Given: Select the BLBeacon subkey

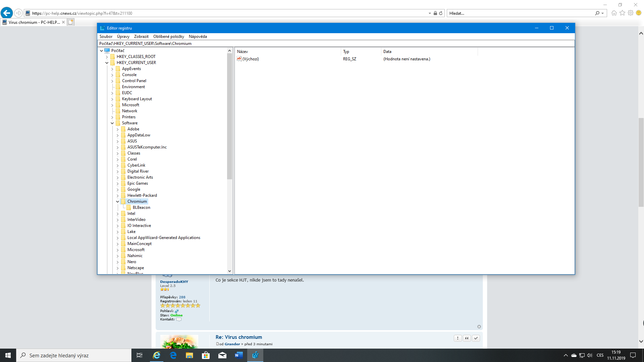Looking at the screenshot, I should click(141, 207).
